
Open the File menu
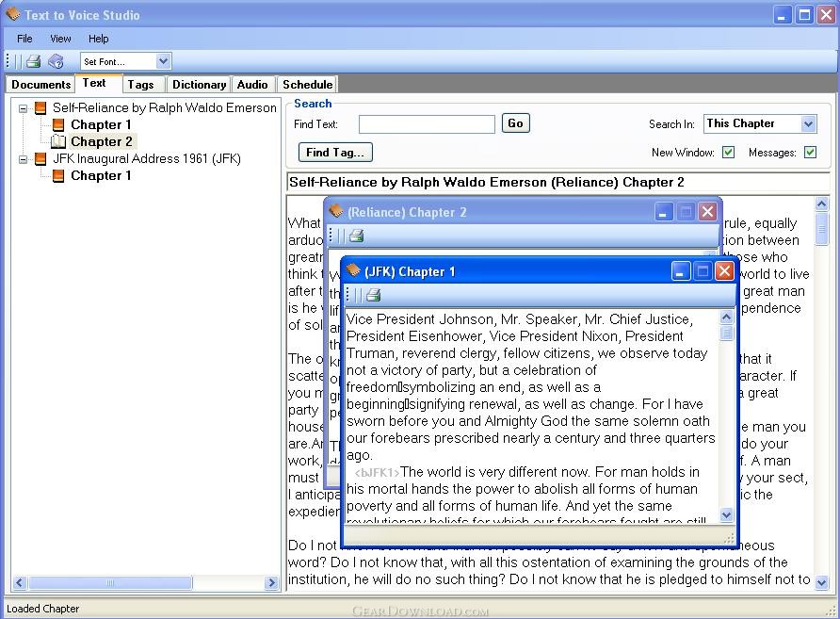(24, 39)
